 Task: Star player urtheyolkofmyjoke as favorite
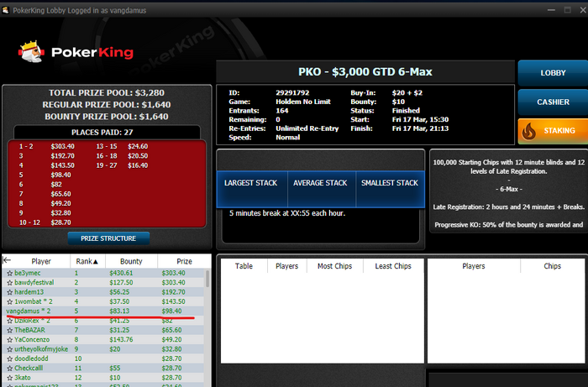click(10, 349)
